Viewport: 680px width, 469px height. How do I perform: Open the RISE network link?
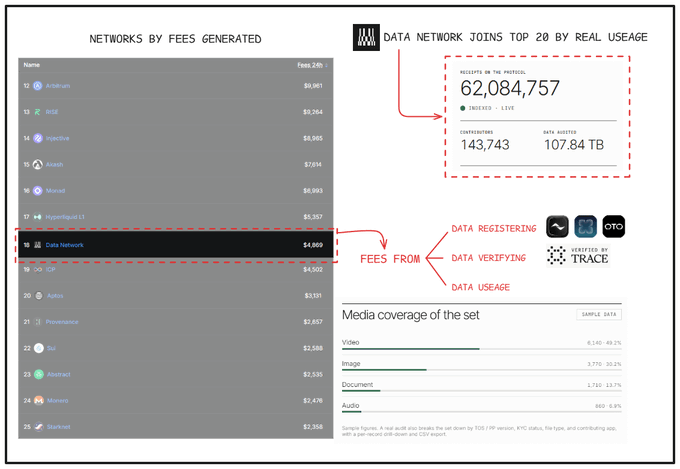(52, 112)
